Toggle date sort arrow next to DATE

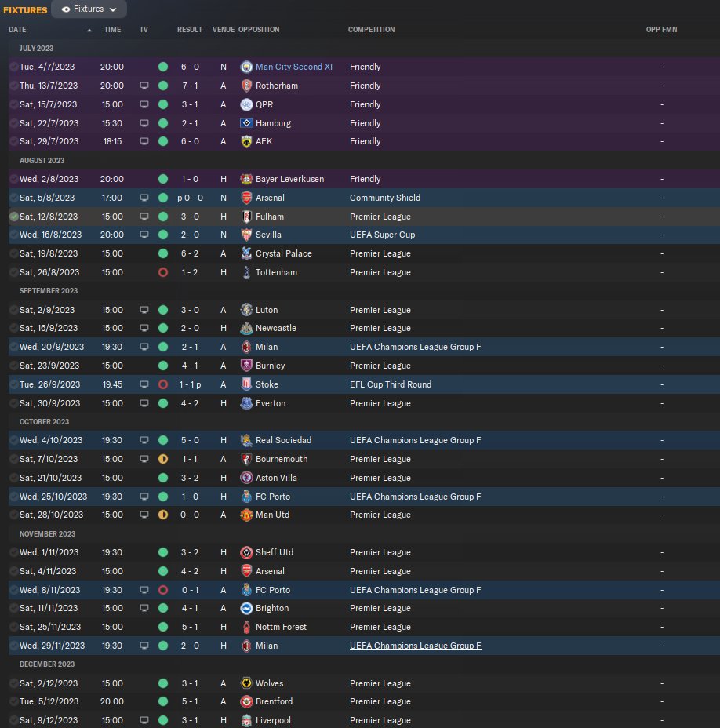89,30
